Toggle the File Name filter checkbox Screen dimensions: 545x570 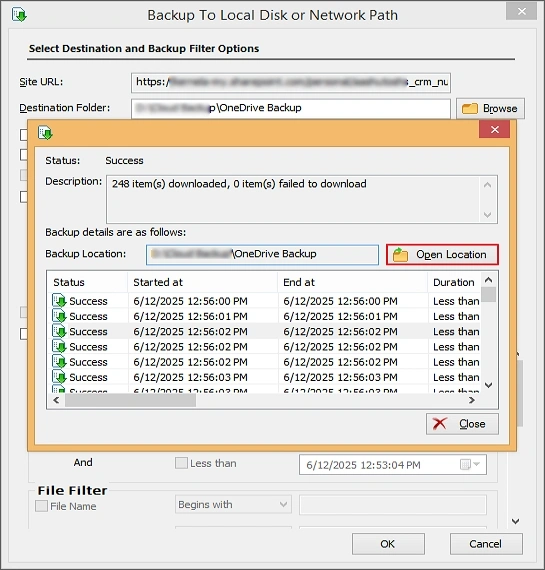41,506
